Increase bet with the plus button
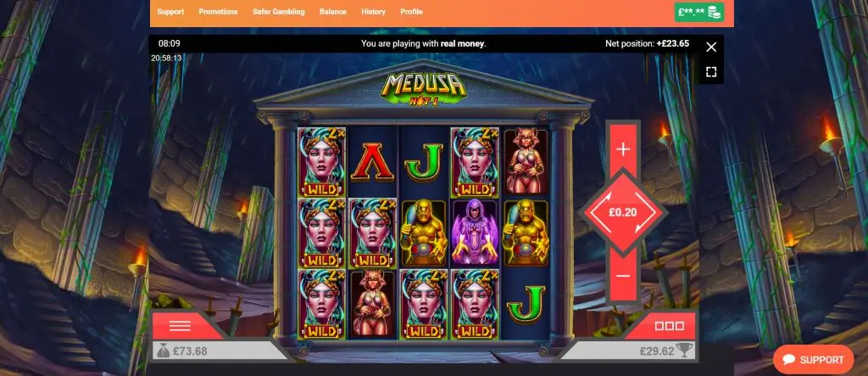 (x=623, y=149)
